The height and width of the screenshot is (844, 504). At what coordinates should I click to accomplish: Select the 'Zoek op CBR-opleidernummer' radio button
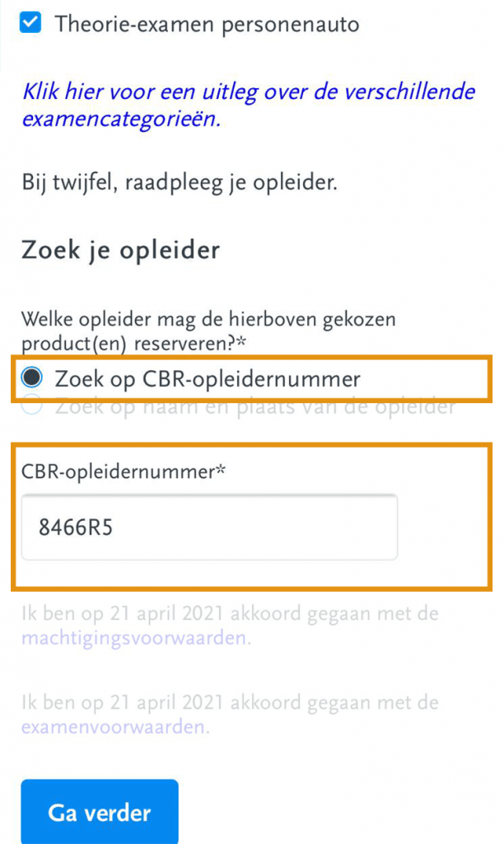32,378
